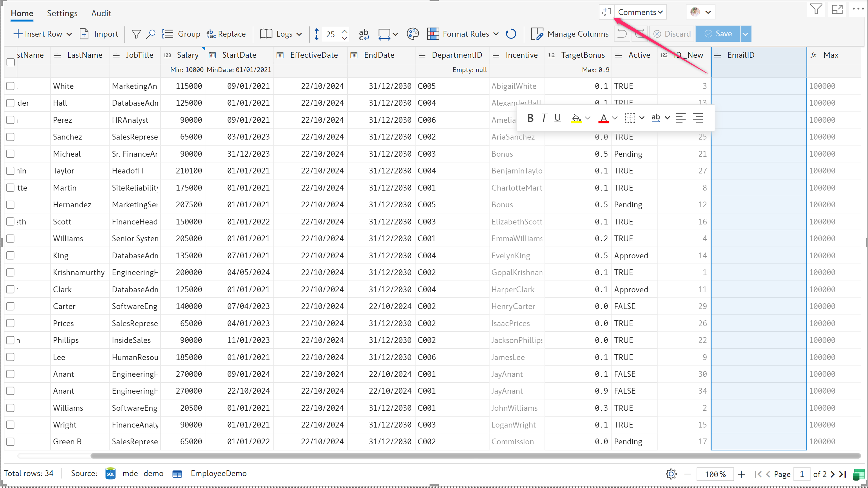The height and width of the screenshot is (488, 868).
Task: Check the row checkbox for White
Action: pos(10,86)
